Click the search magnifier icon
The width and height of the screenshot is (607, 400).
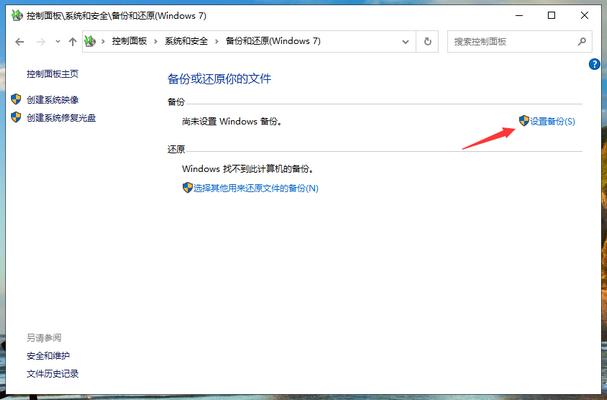click(582, 42)
